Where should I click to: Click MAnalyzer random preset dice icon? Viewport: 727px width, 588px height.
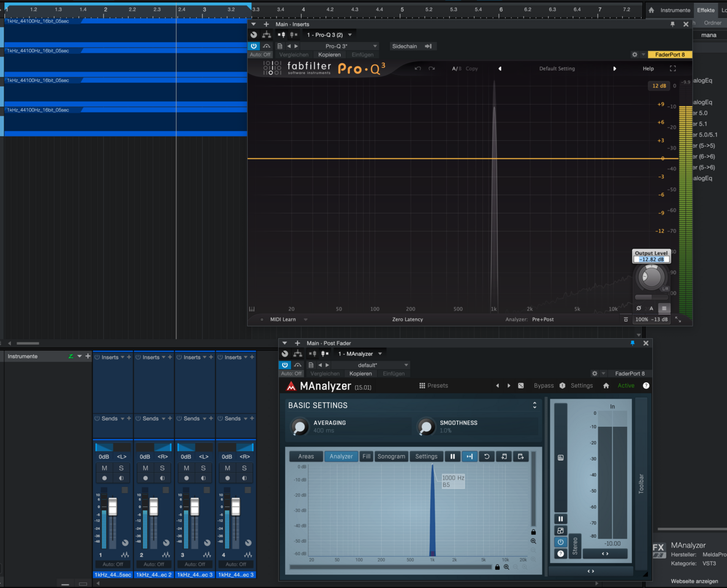520,385
